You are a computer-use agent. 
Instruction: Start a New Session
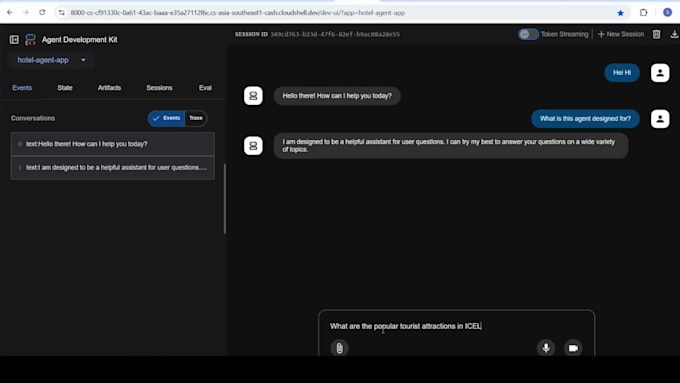(x=621, y=34)
